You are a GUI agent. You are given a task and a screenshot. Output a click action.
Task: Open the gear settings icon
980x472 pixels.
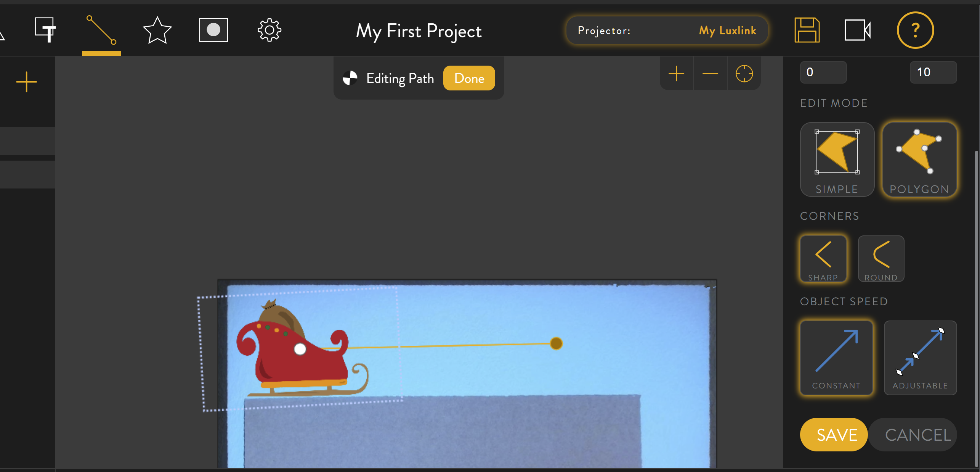(x=269, y=30)
